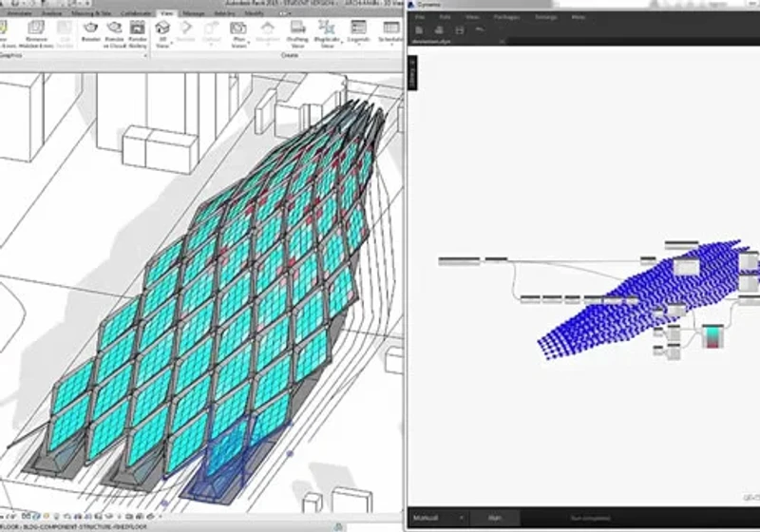
Task: Click the New file icon in Dynamo toolbar
Action: click(x=419, y=30)
